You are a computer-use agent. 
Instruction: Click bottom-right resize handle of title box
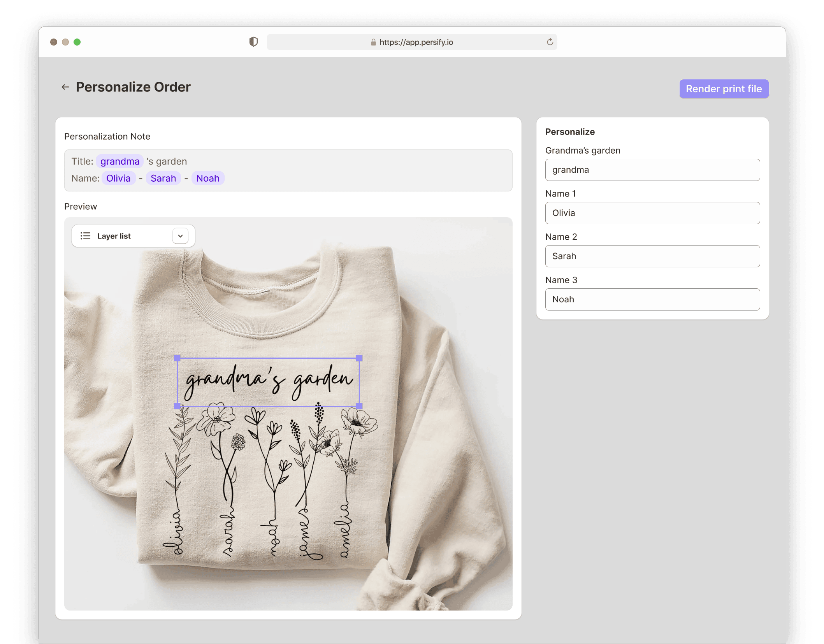point(359,406)
